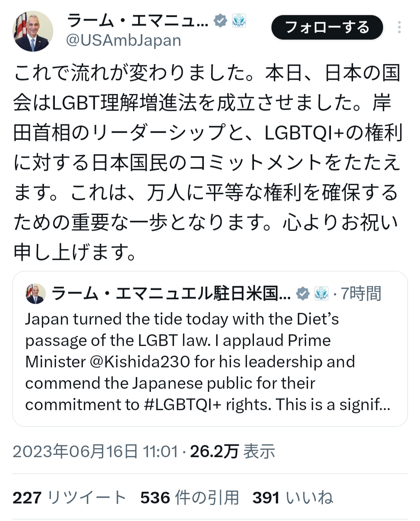Open the three-dot more options menu
Viewport: 420px width, 521px height.
pyautogui.click(x=399, y=27)
